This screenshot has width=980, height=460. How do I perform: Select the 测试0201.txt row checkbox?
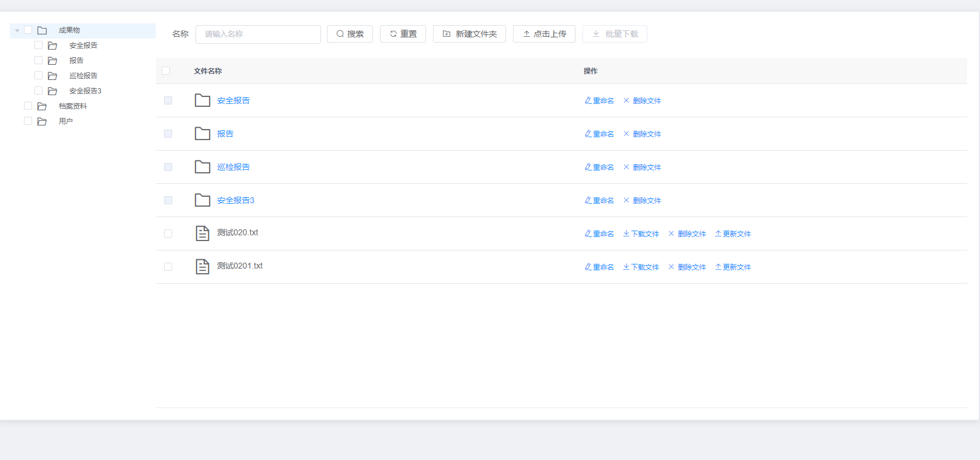168,267
